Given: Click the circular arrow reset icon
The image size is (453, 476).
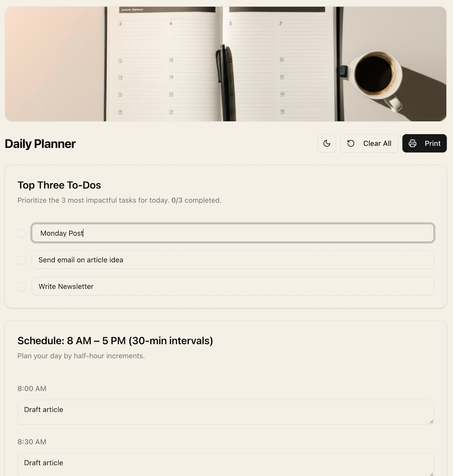Looking at the screenshot, I should (351, 143).
